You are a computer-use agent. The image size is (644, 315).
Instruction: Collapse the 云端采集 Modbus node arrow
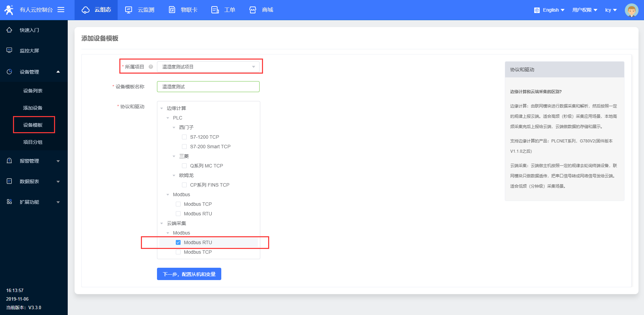click(168, 233)
